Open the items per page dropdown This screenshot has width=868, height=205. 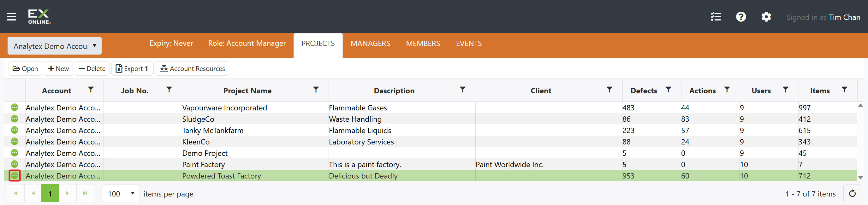coord(121,194)
